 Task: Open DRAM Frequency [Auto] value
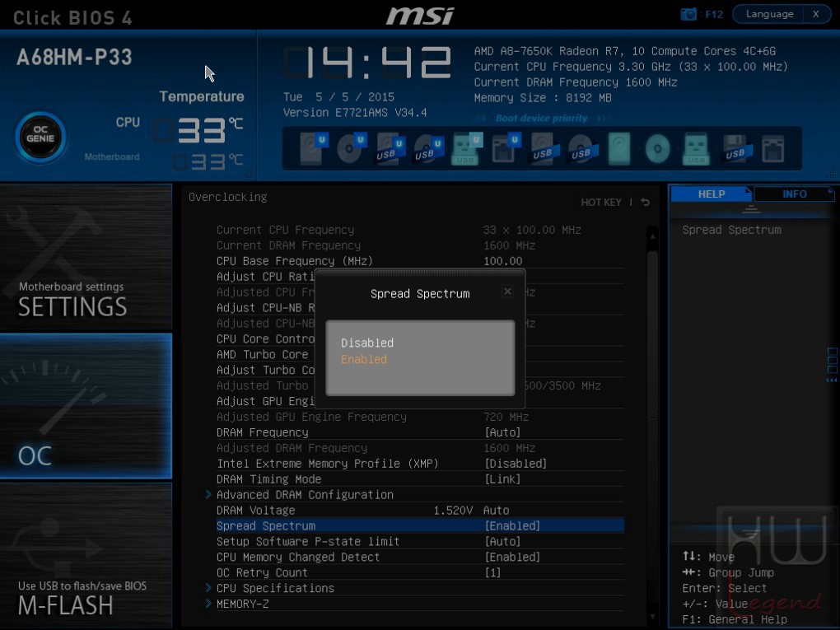coord(502,432)
